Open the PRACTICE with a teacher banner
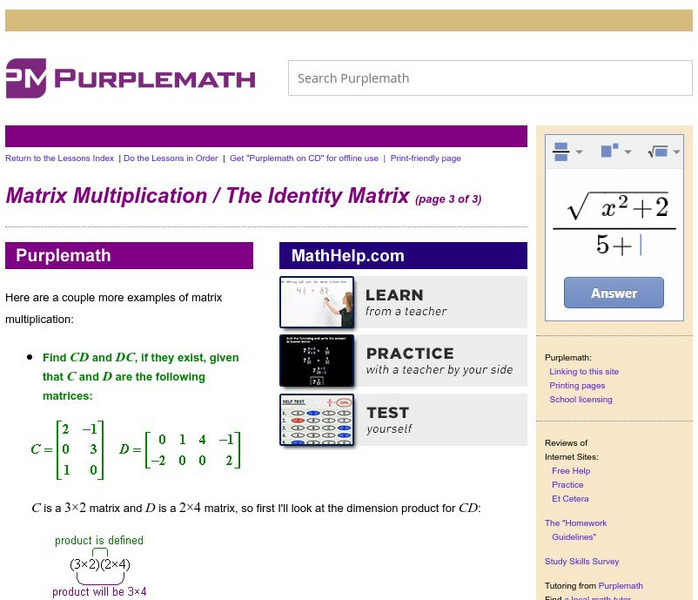 (403, 361)
